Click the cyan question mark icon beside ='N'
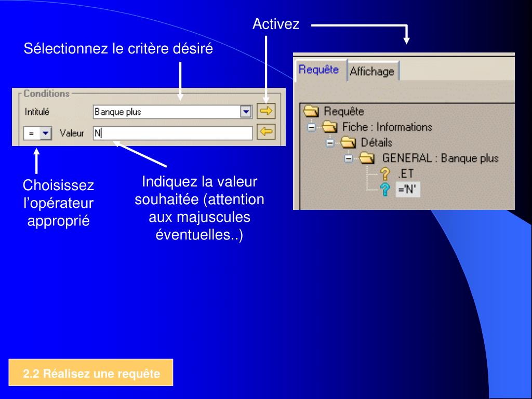The height and width of the screenshot is (399, 532). pos(385,189)
